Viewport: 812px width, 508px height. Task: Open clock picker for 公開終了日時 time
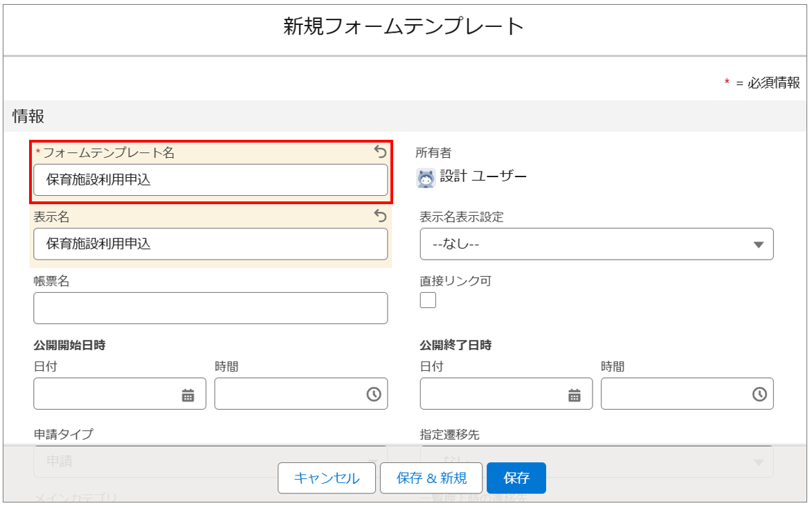pyautogui.click(x=759, y=394)
